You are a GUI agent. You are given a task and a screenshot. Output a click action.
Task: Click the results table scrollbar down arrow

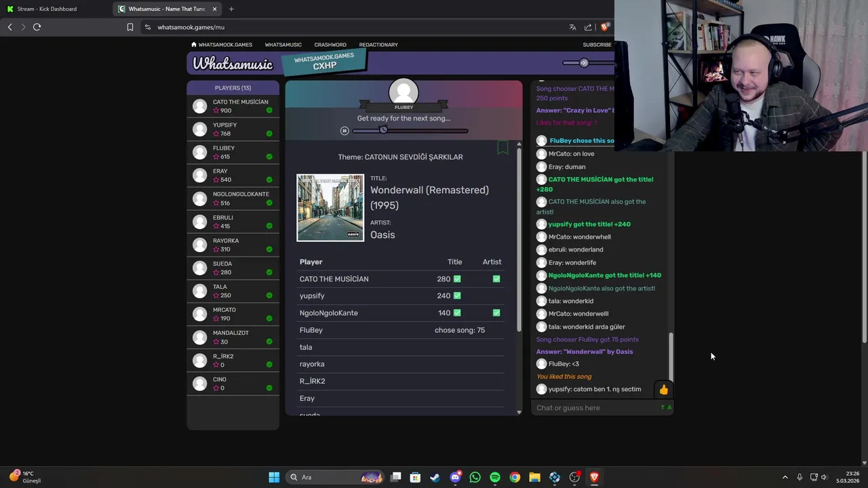coord(519,412)
